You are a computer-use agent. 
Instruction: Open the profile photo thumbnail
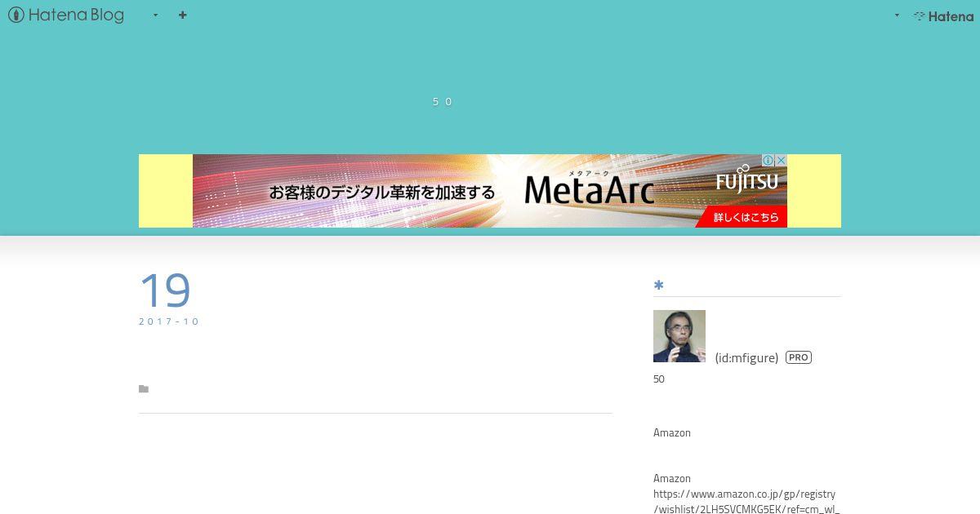pos(679,336)
